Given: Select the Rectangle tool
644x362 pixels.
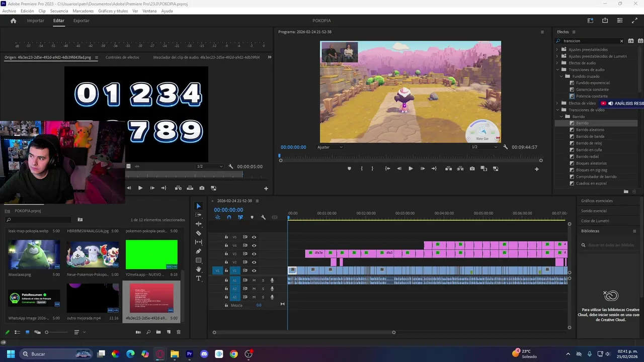Looking at the screenshot, I should click(x=198, y=260).
